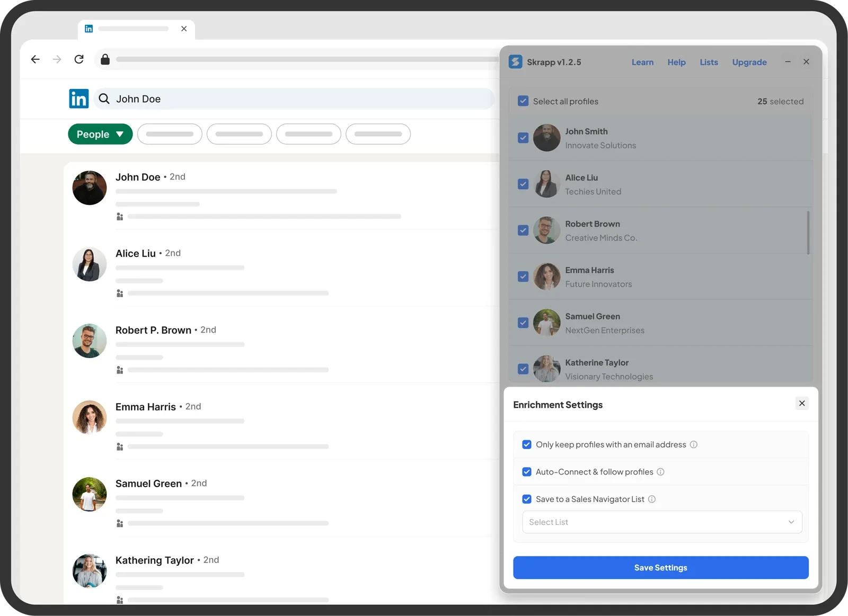This screenshot has height=616, width=848.
Task: Click the info icon beside Sales Navigator List
Action: coord(652,499)
